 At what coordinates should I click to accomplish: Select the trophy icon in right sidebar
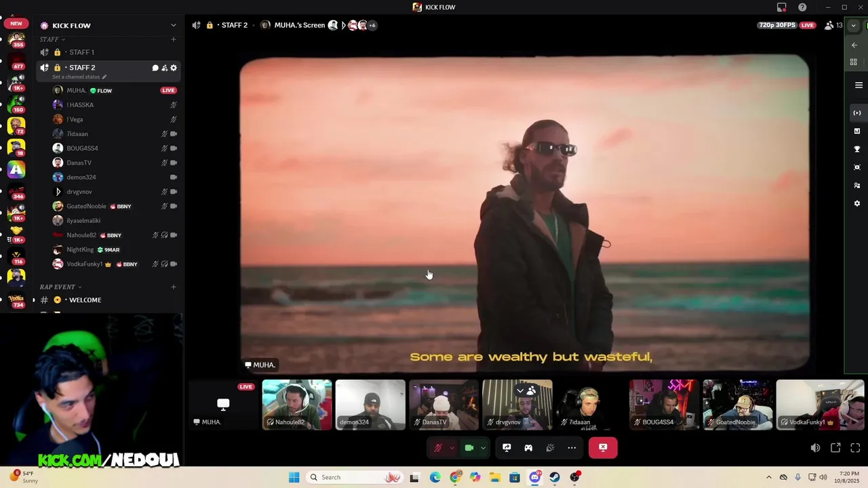click(x=857, y=149)
